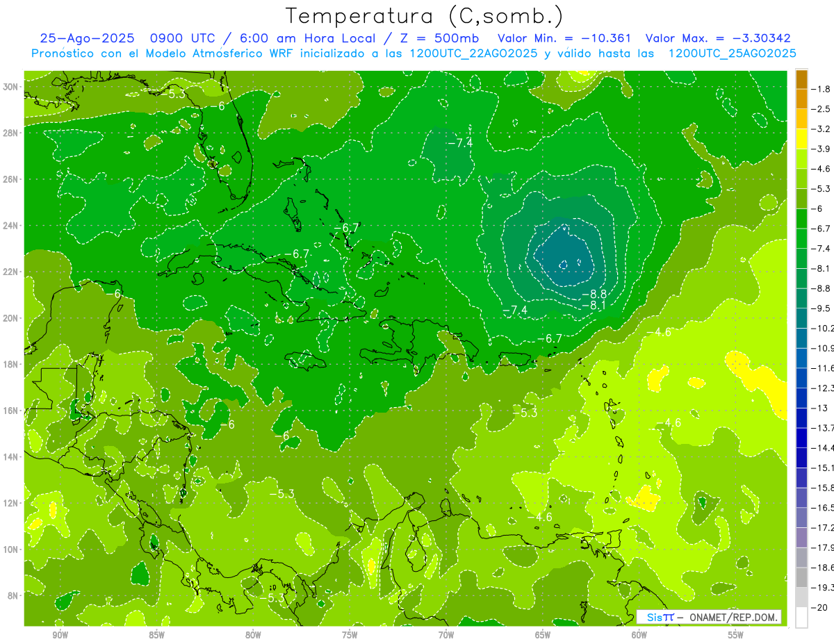Viewport: 834px width, 644px height.
Task: Click the dark orange swatch above -1.8
Action: (801, 79)
